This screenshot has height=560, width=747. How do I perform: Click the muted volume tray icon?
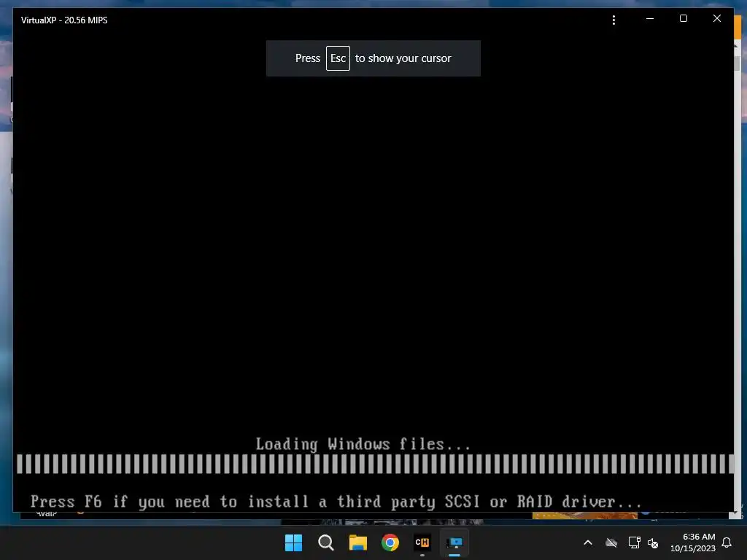(653, 542)
